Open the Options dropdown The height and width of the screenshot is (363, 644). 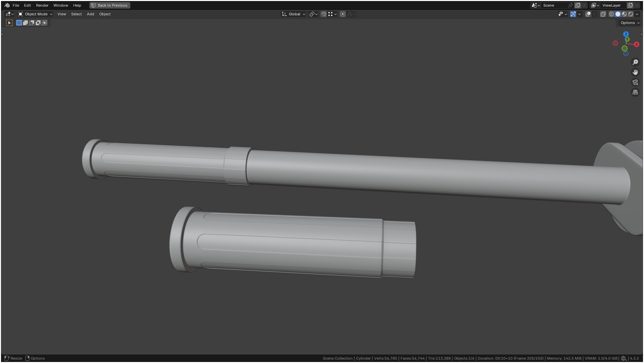click(630, 23)
